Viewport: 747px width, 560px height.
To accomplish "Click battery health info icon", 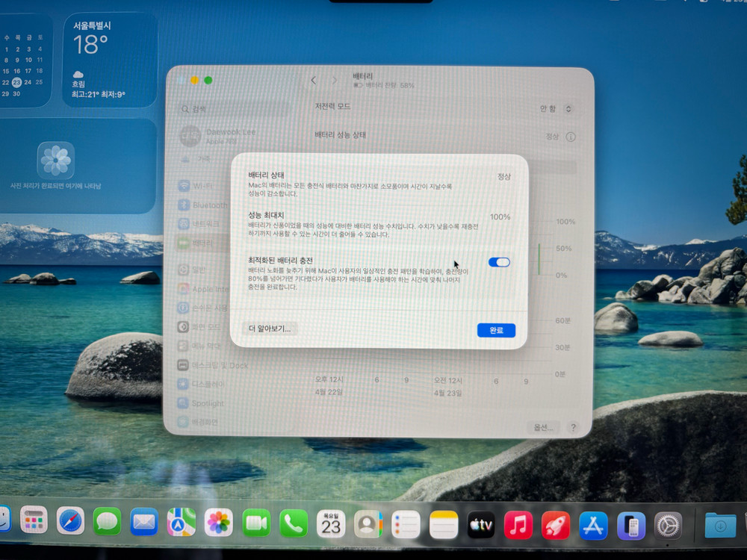I will pos(571,137).
